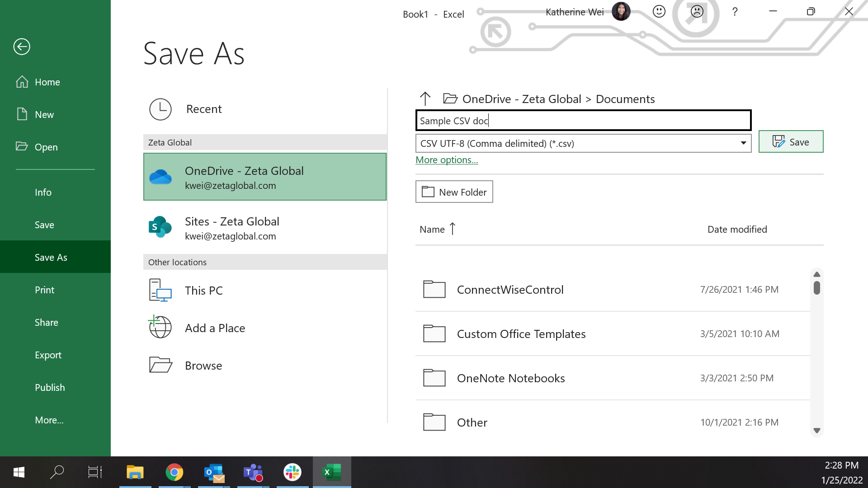The height and width of the screenshot is (488, 868).
Task: Click the Add a Place globe icon
Action: 160,327
